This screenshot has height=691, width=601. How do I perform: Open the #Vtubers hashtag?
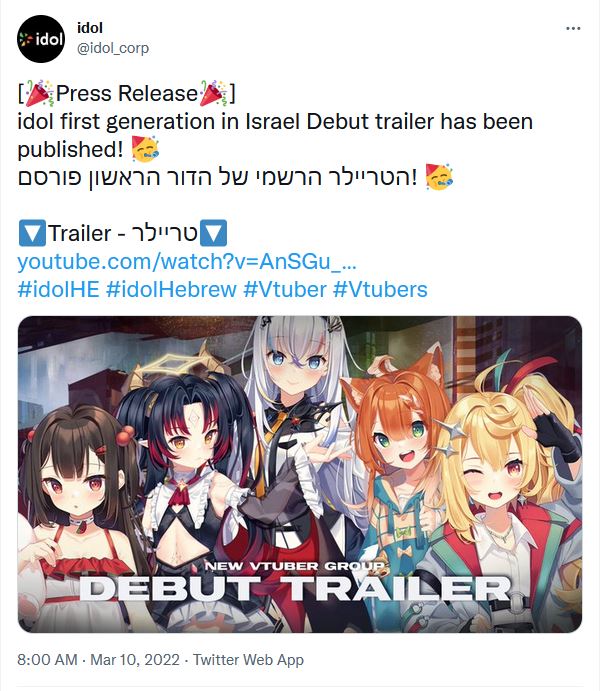tap(380, 290)
